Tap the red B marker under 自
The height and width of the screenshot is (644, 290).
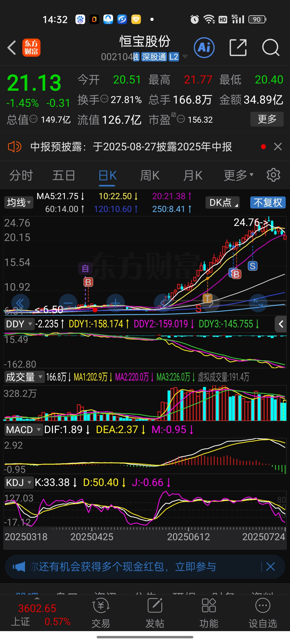88,282
